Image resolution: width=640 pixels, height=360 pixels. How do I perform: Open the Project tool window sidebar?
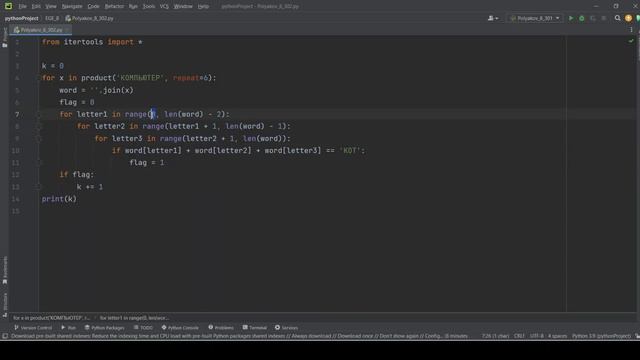[4, 37]
